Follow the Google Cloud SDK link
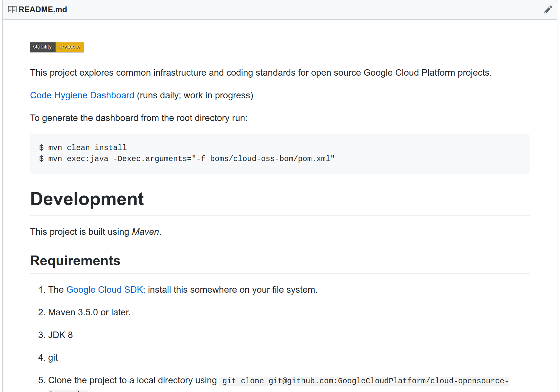The width and height of the screenshot is (560, 392). click(x=104, y=289)
